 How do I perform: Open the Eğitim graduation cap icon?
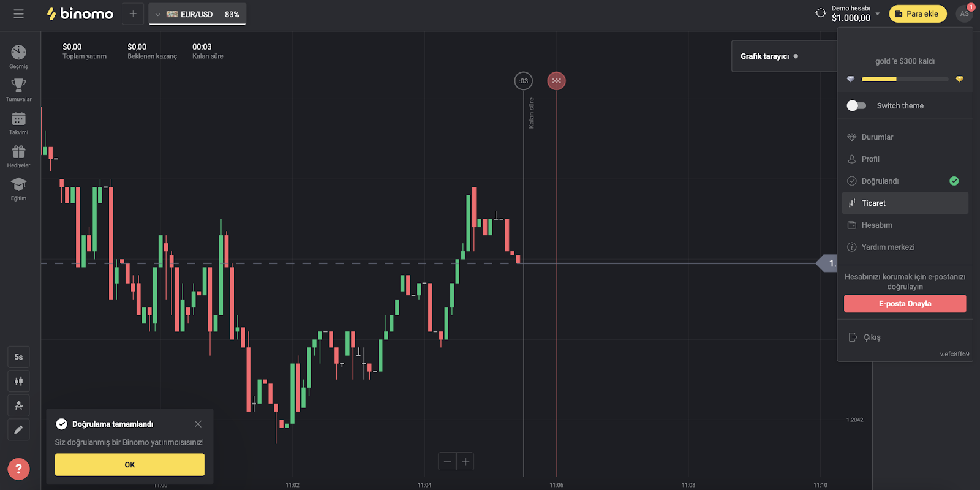tap(18, 186)
